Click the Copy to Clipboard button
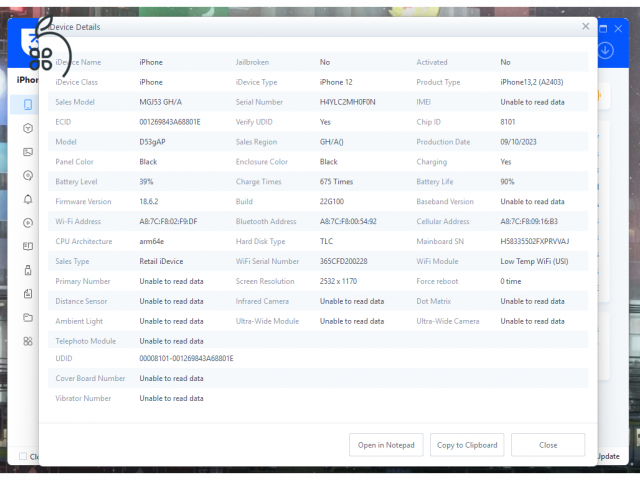The image size is (640, 480). [x=467, y=445]
